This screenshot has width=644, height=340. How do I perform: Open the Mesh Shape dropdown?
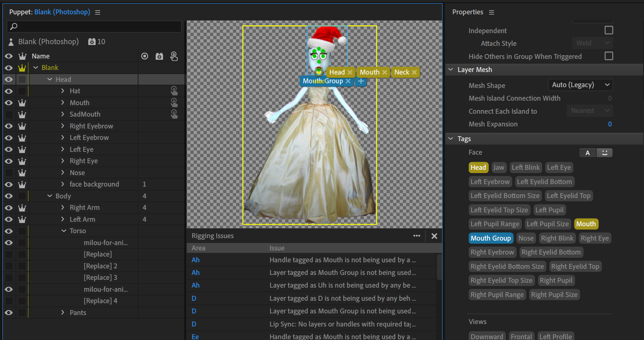580,85
